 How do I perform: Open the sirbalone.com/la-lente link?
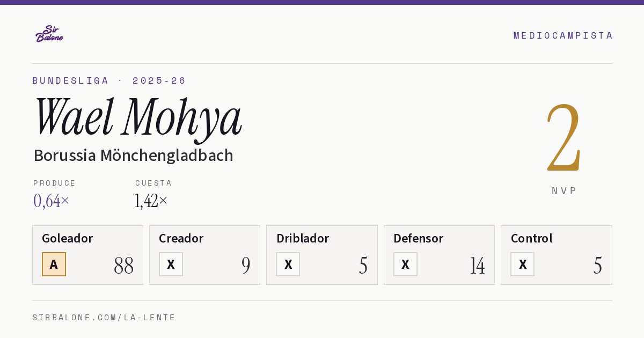point(104,318)
